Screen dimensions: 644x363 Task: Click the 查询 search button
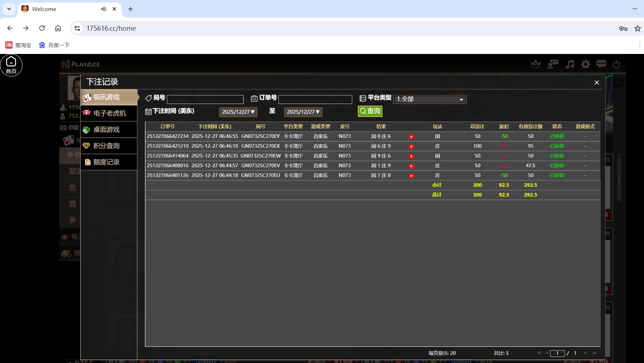tap(370, 111)
